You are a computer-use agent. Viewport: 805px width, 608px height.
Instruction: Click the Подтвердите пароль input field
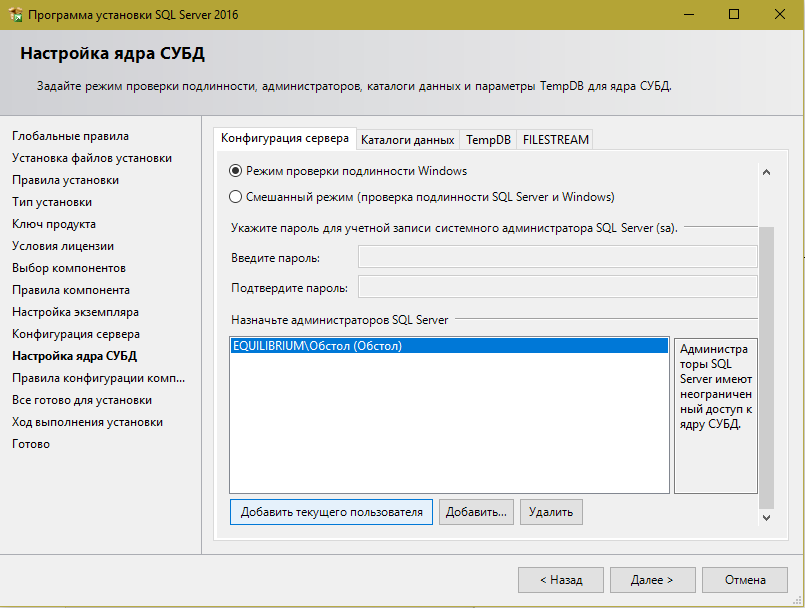[x=558, y=287]
